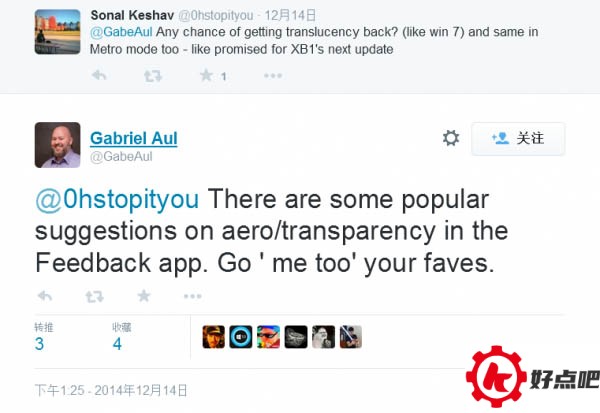The width and height of the screenshot is (600, 413).
Task: Open the Windows logo avatar among favoriters
Action: click(241, 337)
